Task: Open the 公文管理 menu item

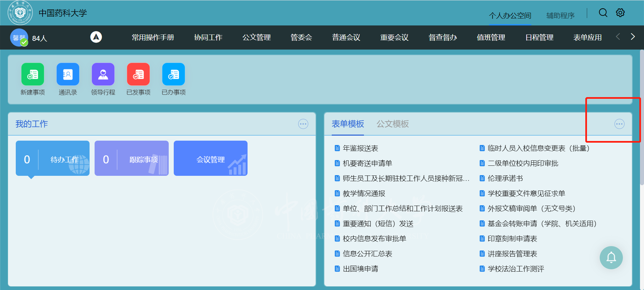Action: [256, 38]
